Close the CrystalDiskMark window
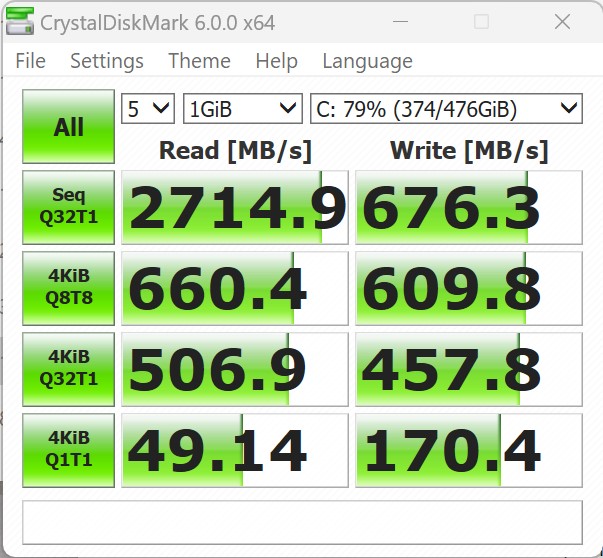 [x=562, y=22]
